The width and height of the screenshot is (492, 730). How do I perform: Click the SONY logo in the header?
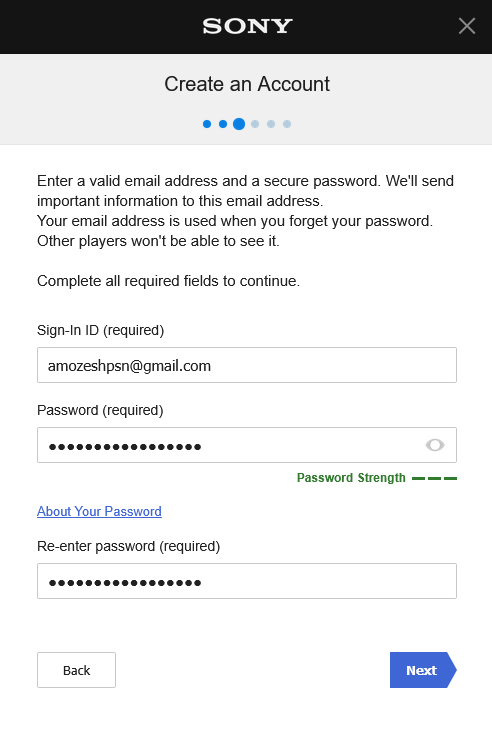pyautogui.click(x=247, y=27)
